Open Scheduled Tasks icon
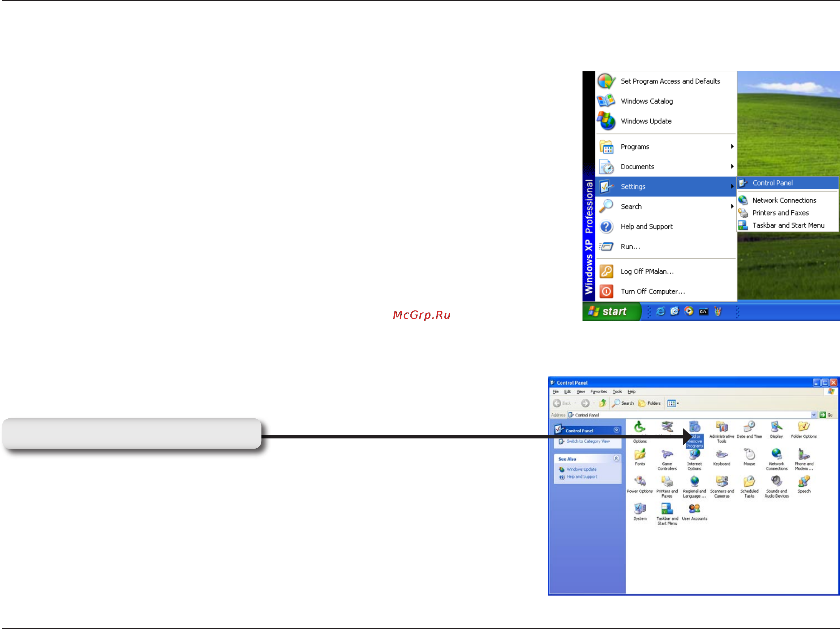Viewport: 840px width, 629px height. click(749, 487)
